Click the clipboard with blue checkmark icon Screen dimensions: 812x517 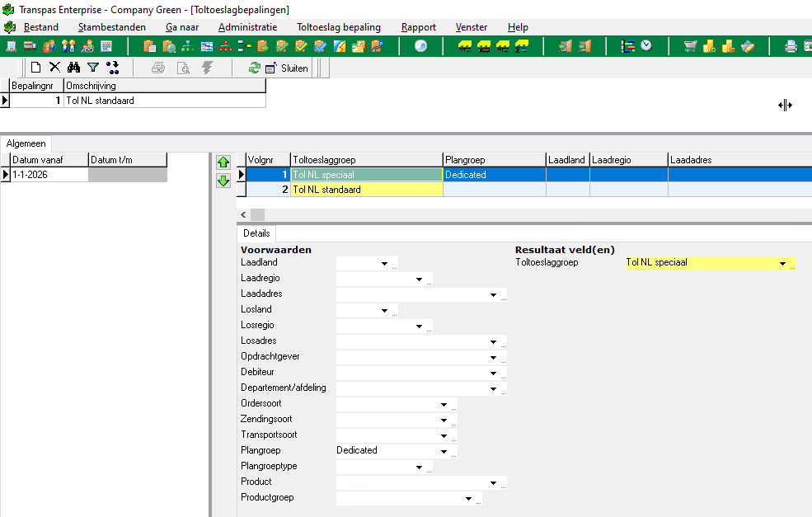point(321,47)
